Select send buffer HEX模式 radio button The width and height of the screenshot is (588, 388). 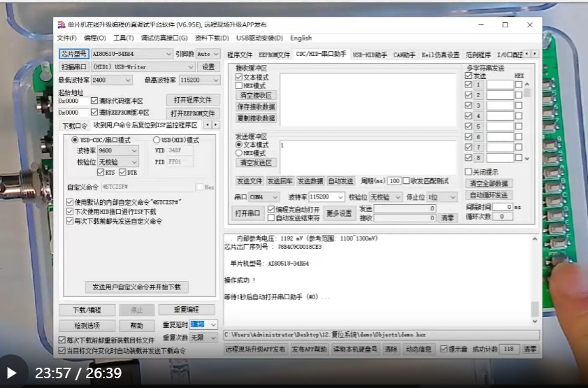pyautogui.click(x=238, y=153)
